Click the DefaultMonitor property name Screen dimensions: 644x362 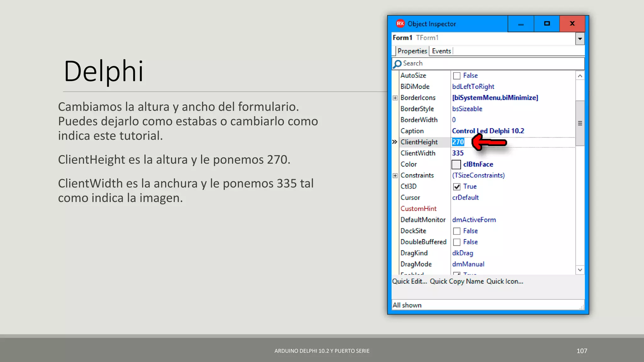[x=423, y=220]
